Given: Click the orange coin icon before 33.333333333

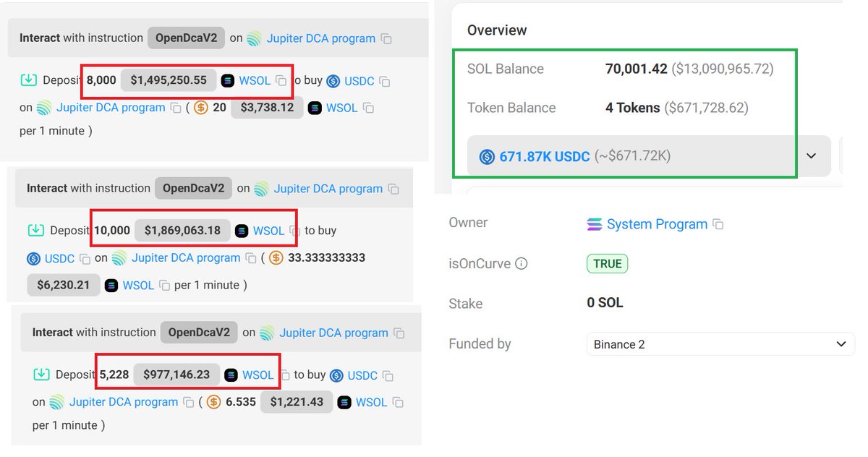Looking at the screenshot, I should tap(276, 257).
